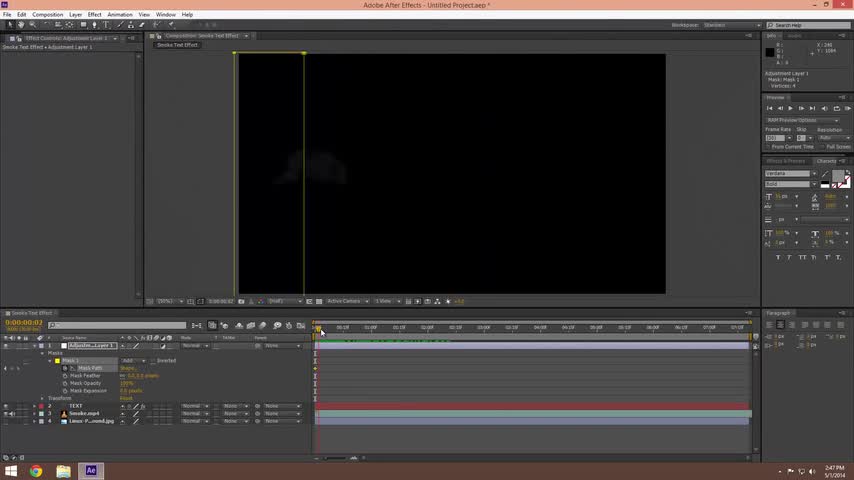Screen dimensions: 854x480
Task: Select the Hand tool
Action: [x=21, y=25]
